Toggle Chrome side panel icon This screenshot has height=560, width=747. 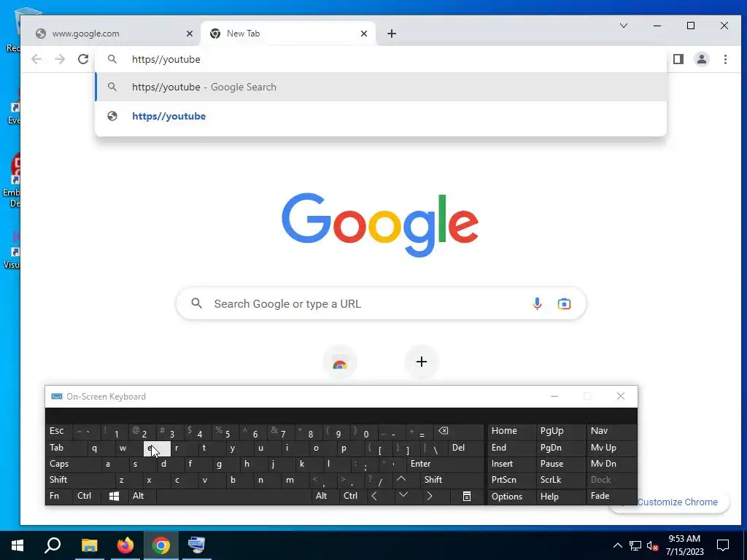(678, 59)
